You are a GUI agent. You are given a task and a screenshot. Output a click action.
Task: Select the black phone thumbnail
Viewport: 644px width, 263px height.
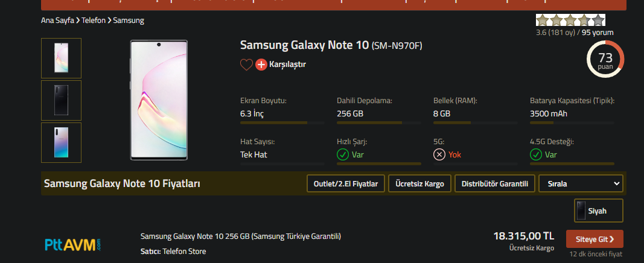(x=61, y=100)
